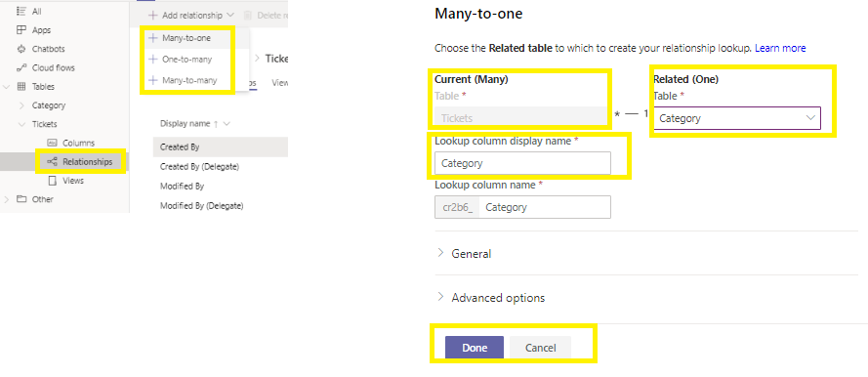Viewport: 868px width, 377px height.
Task: Open Columns icon under Tickets
Action: pos(53,144)
